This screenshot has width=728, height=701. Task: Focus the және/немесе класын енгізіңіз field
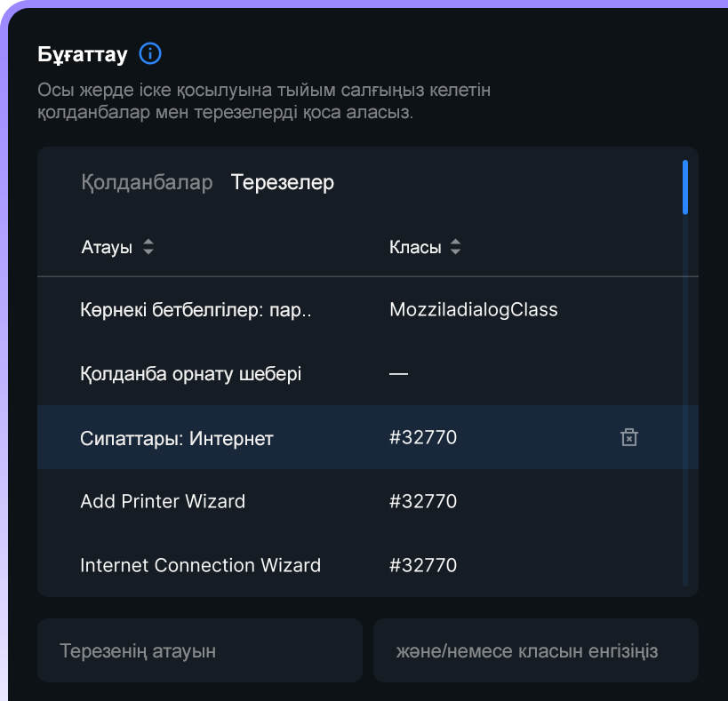(536, 650)
